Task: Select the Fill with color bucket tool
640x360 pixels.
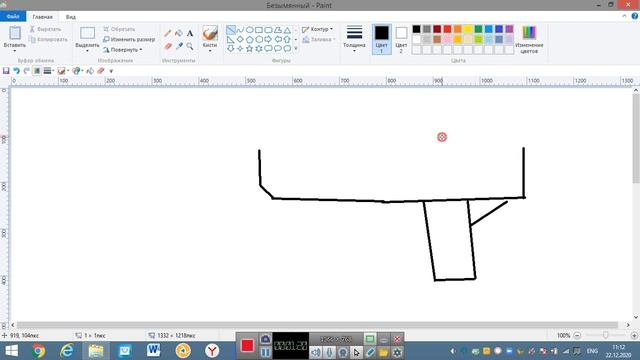Action: (x=179, y=33)
